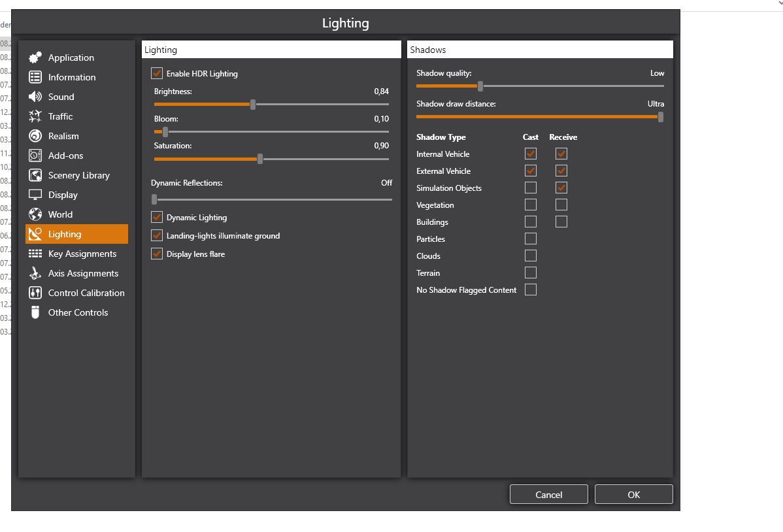Image resolution: width=783 pixels, height=532 pixels.
Task: Toggle the Display lens flare checkbox
Action: click(157, 254)
